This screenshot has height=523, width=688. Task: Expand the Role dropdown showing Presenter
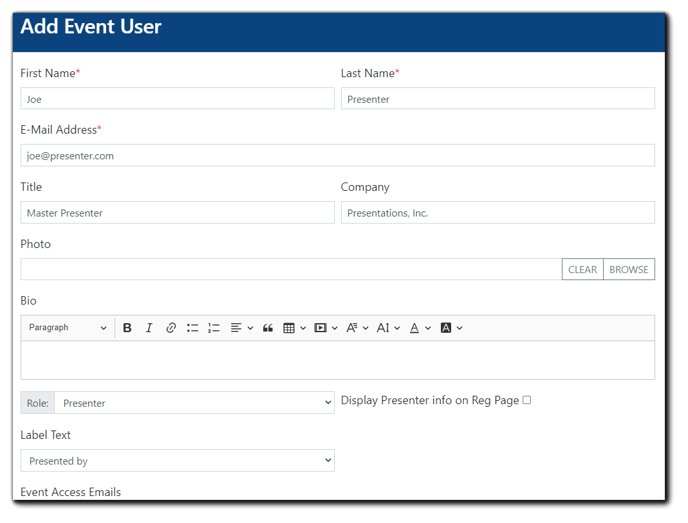[x=195, y=403]
